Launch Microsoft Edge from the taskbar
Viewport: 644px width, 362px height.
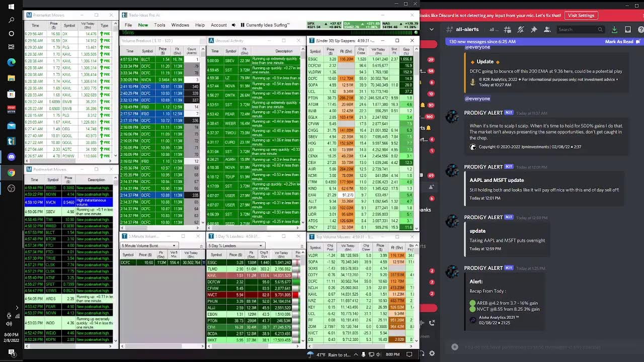tap(11, 62)
